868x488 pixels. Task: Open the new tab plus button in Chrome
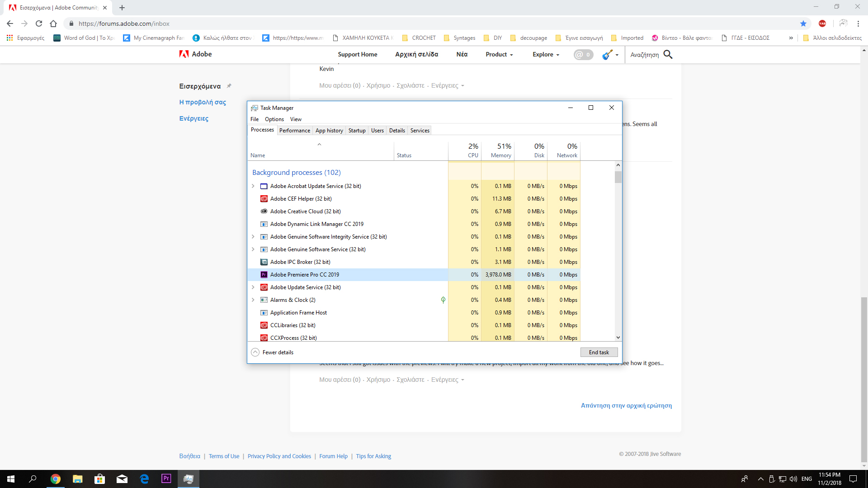(122, 8)
